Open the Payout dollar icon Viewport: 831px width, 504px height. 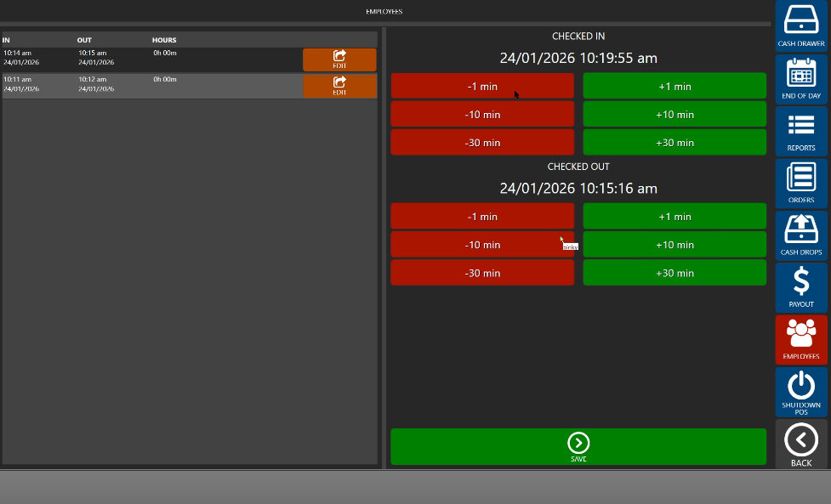800,286
